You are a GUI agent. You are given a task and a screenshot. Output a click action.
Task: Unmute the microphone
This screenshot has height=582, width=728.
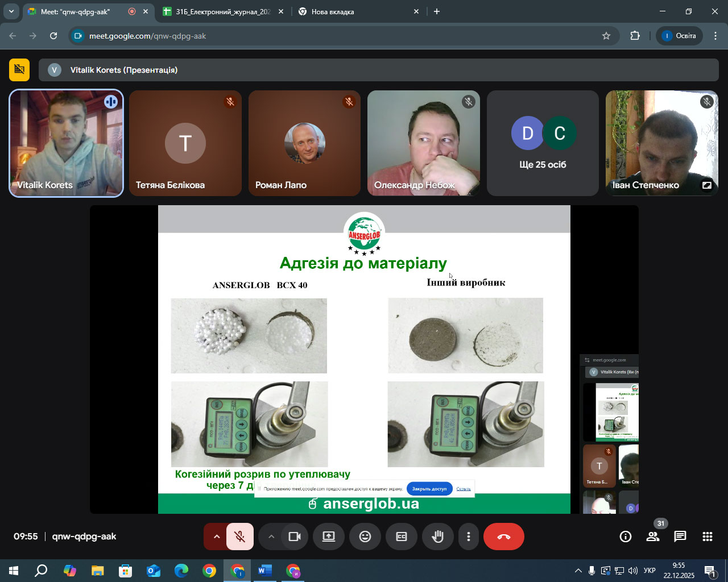pos(240,537)
